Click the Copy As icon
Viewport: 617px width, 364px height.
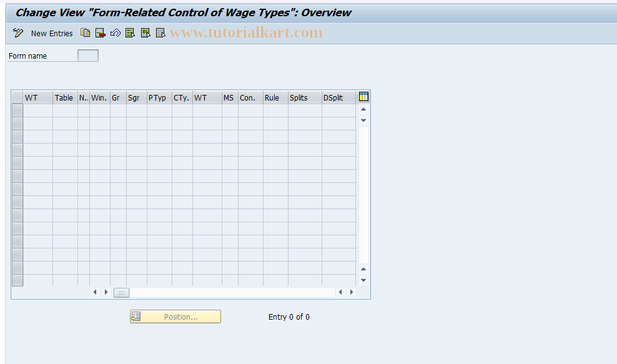[85, 32]
